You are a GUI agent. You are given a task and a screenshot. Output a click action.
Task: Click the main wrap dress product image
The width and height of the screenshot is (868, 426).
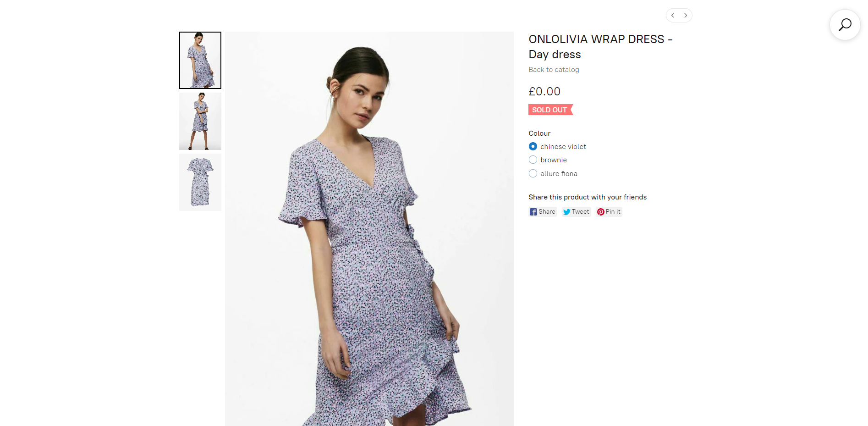pyautogui.click(x=369, y=229)
